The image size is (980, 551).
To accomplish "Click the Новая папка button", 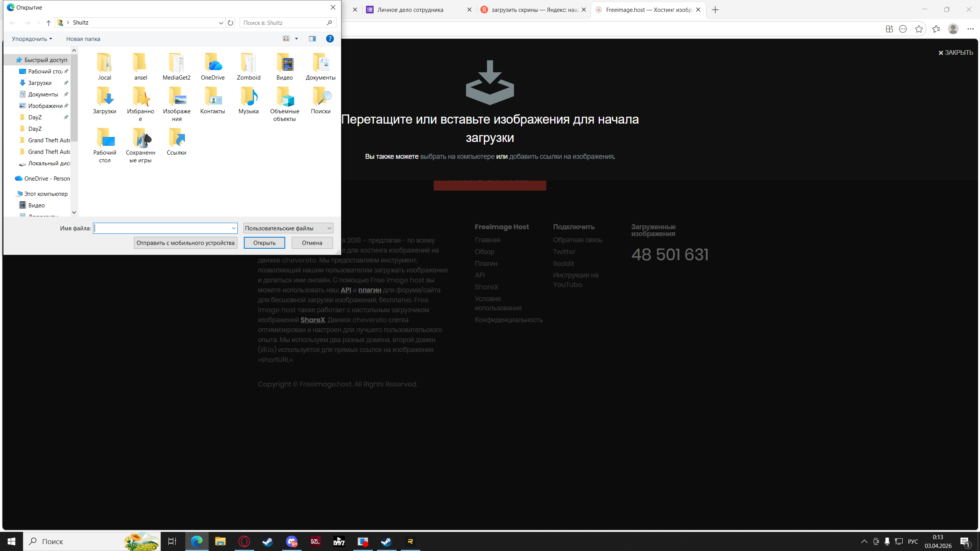I will 83,39.
